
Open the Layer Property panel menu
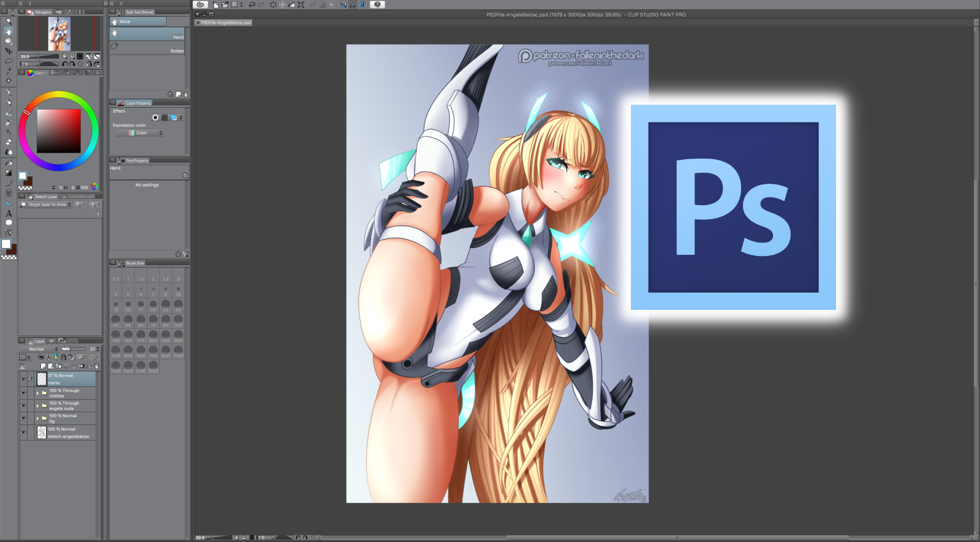click(x=113, y=103)
